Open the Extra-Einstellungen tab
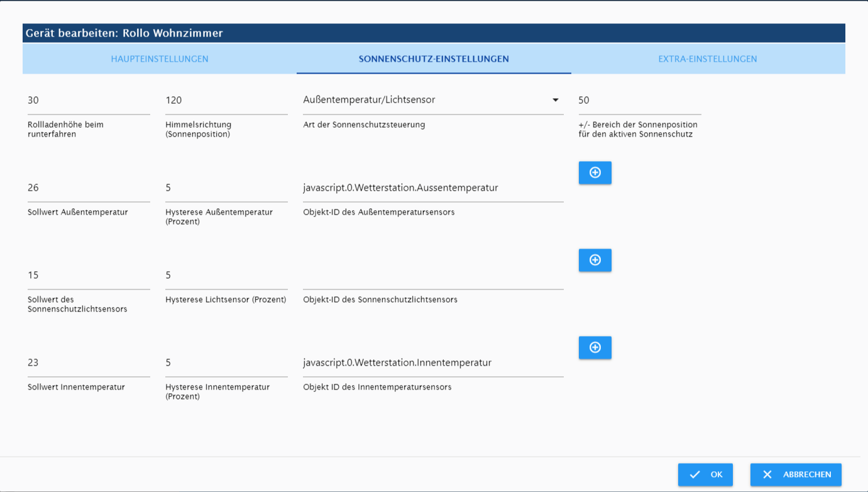 point(708,59)
